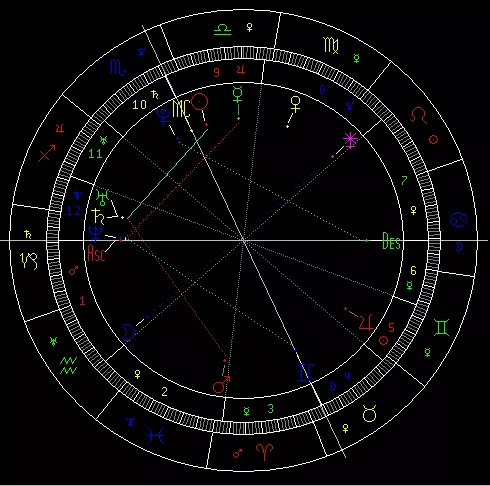This screenshot has width=490, height=486.
Task: Select house number 4 in blue
Action: [x=347, y=376]
